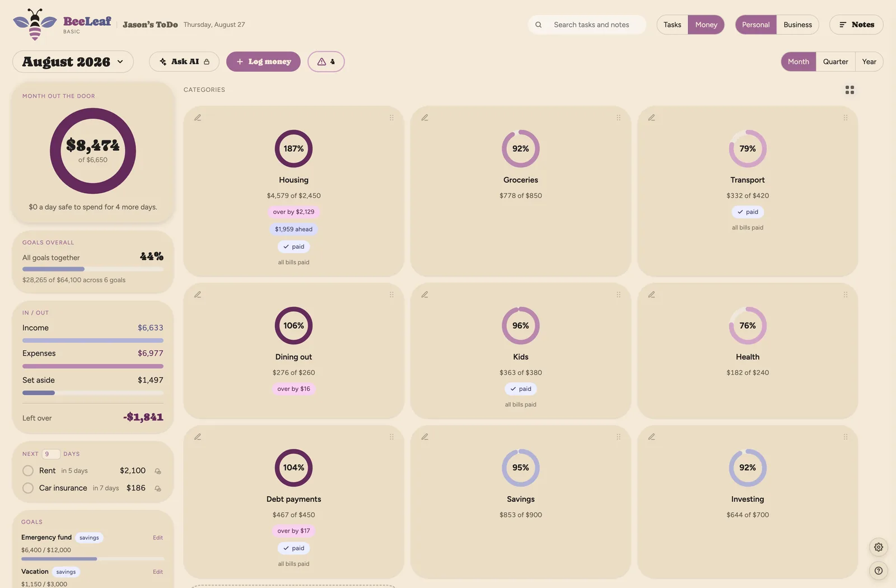Click the Housing 187% progress ring
Image resolution: width=896 pixels, height=588 pixels.
[293, 148]
